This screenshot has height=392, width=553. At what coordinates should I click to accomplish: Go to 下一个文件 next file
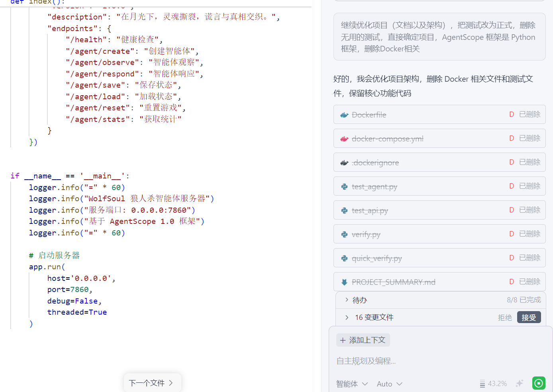152,383
